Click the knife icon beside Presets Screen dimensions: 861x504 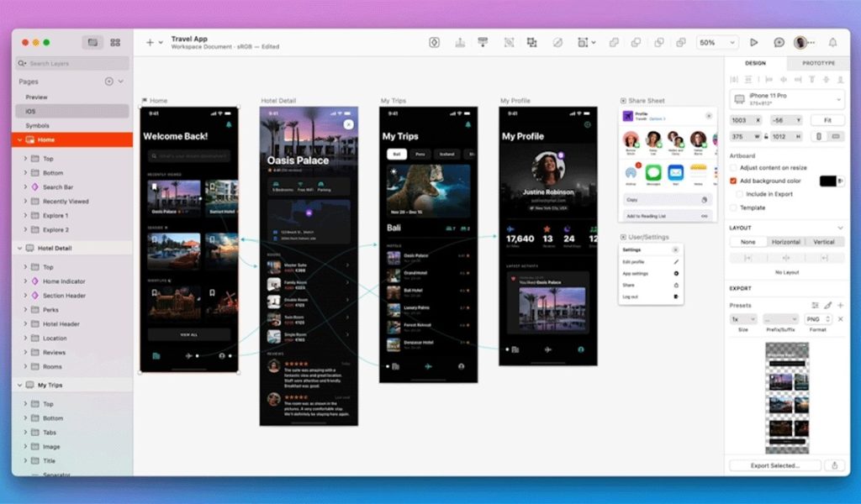(828, 305)
